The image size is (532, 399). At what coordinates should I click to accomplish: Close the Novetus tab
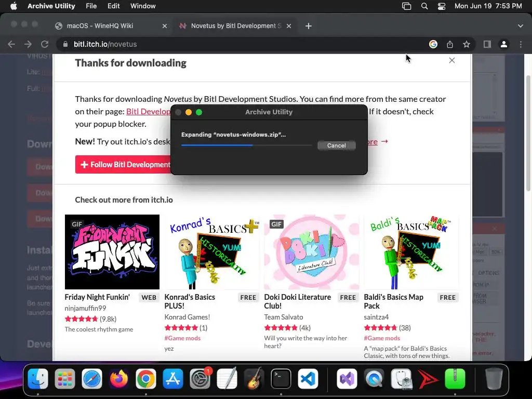289,26
